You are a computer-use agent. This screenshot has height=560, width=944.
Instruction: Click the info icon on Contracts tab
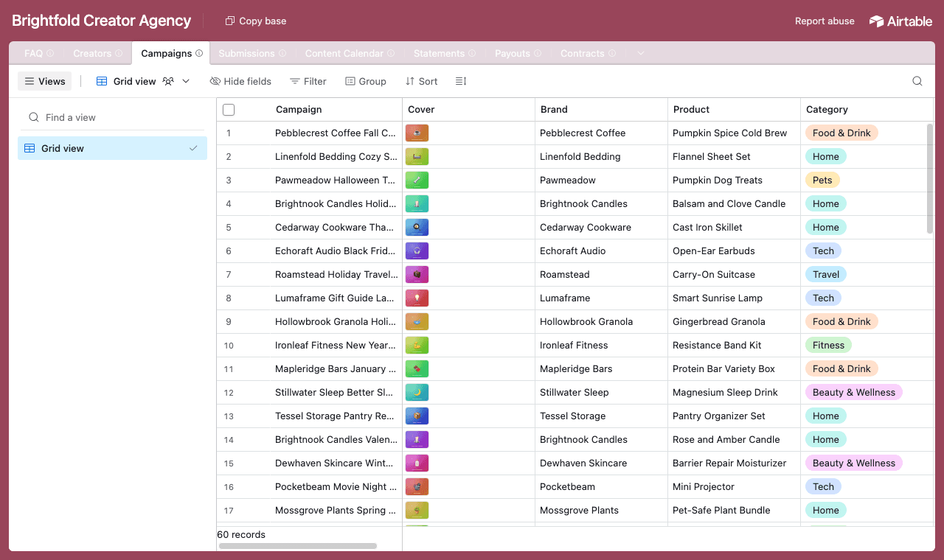[611, 53]
